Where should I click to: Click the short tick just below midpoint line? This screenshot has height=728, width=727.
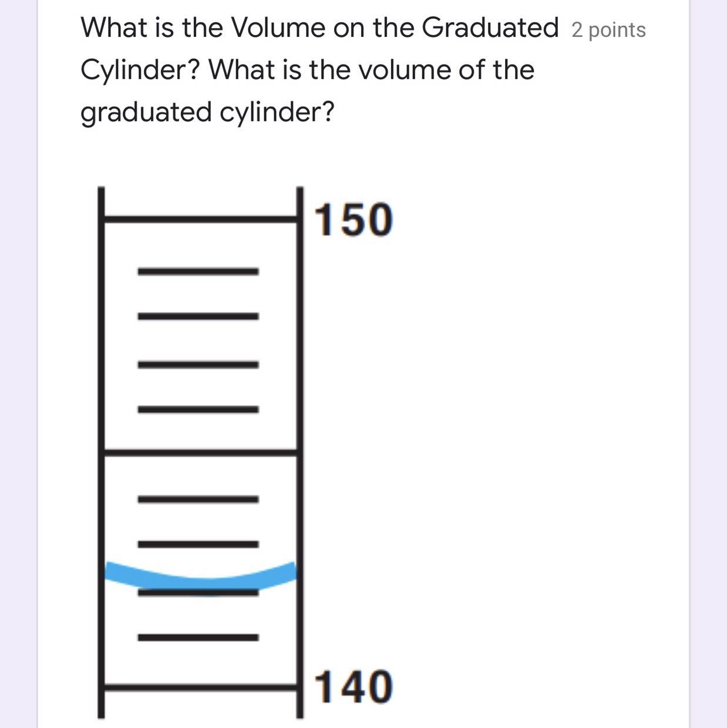(198, 500)
